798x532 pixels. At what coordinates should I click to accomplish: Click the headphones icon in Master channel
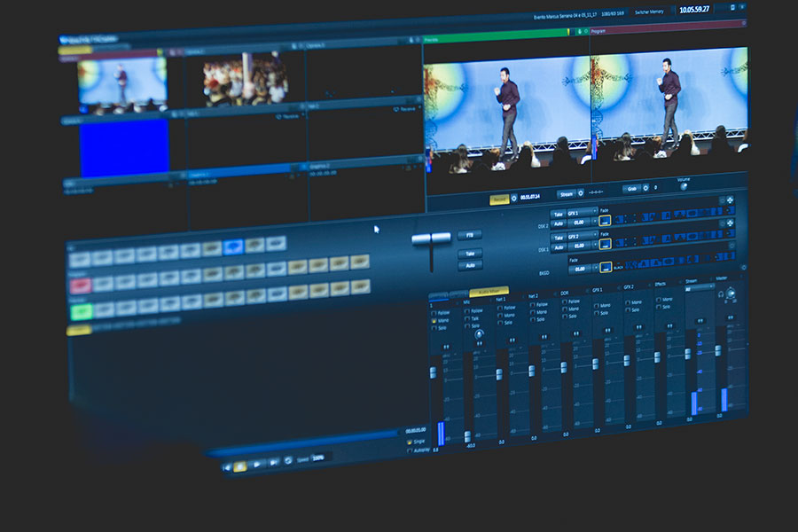coord(721,294)
